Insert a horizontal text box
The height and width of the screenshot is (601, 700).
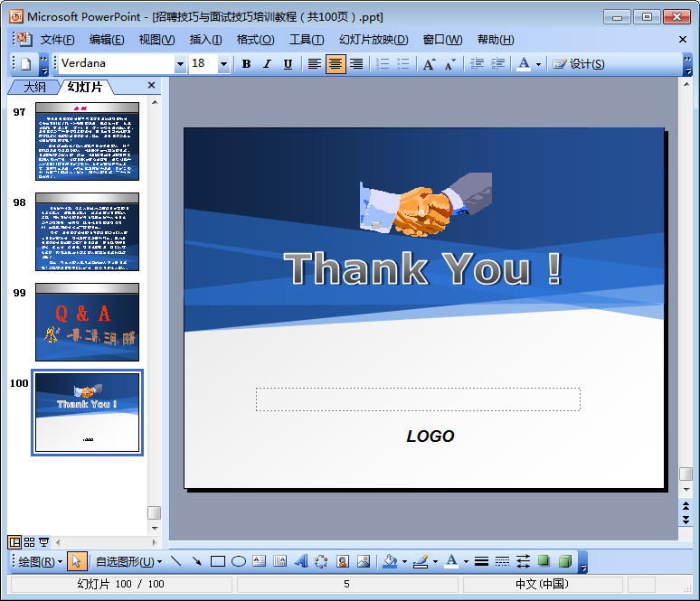click(x=260, y=561)
